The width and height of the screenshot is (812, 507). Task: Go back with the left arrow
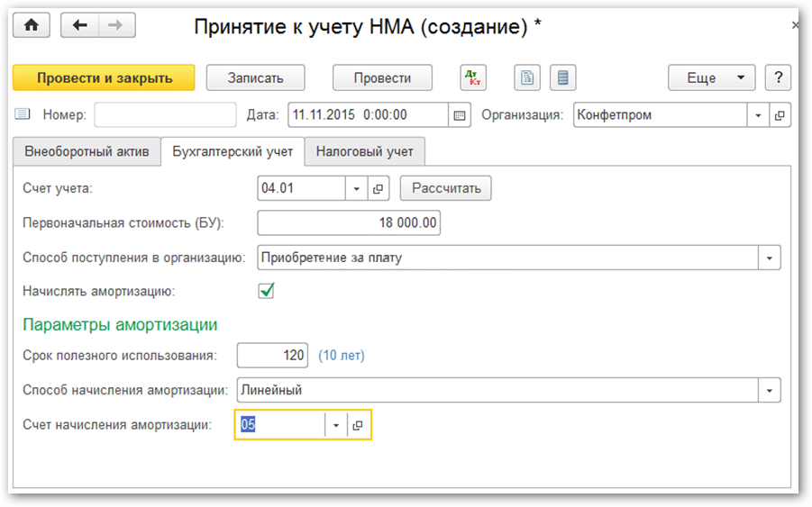78,26
